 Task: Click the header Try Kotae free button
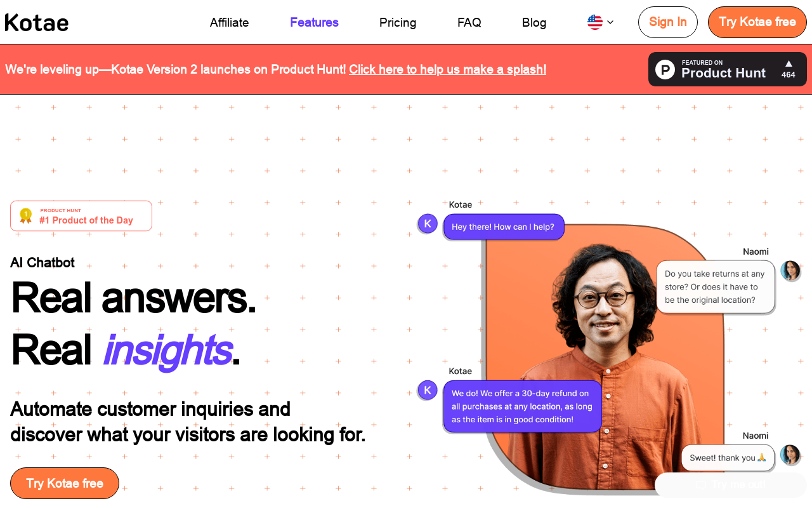(x=757, y=22)
